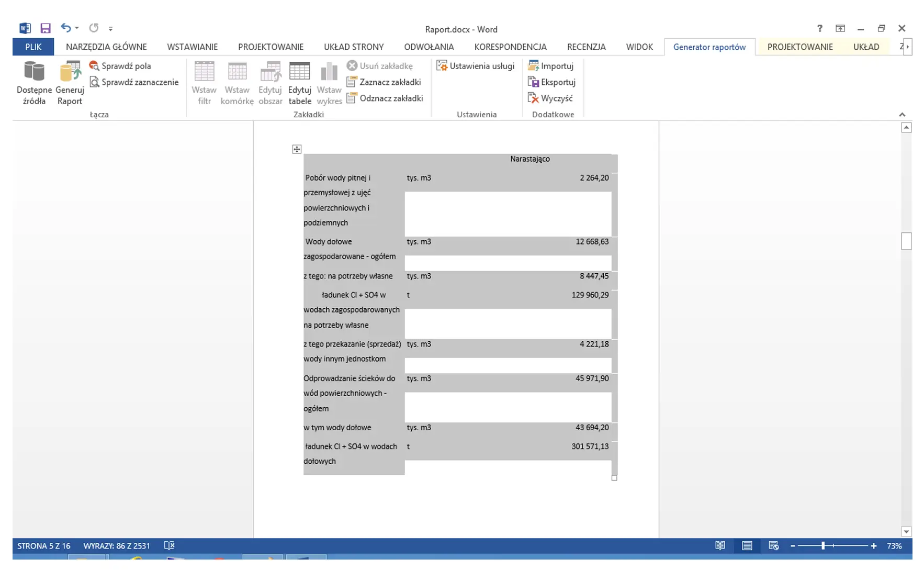
Task: Click STRONA 5 Z 16 page indicator
Action: click(x=44, y=545)
